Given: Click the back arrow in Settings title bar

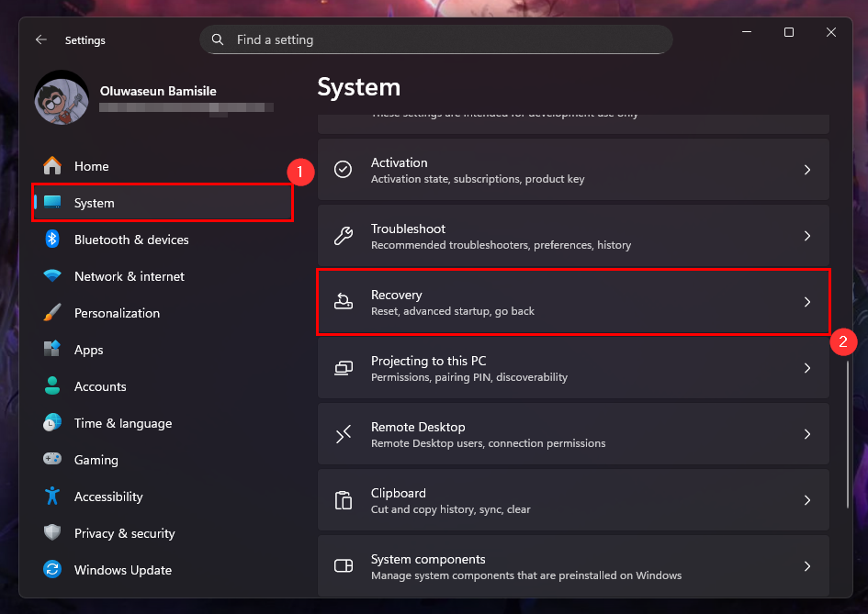Looking at the screenshot, I should pyautogui.click(x=40, y=40).
